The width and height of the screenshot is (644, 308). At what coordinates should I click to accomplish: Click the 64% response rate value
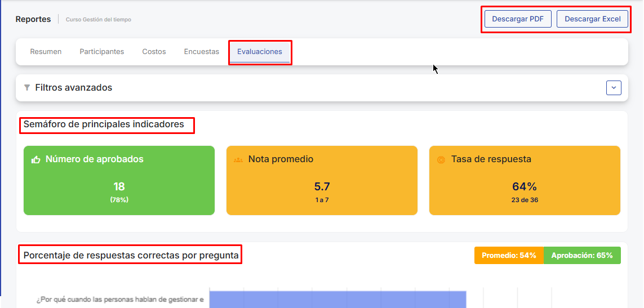[x=524, y=187]
